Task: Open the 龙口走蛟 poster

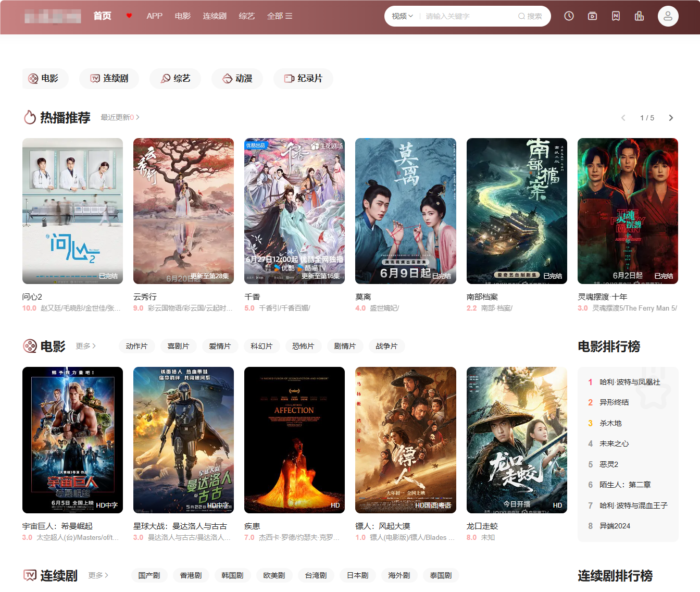Action: 517,440
